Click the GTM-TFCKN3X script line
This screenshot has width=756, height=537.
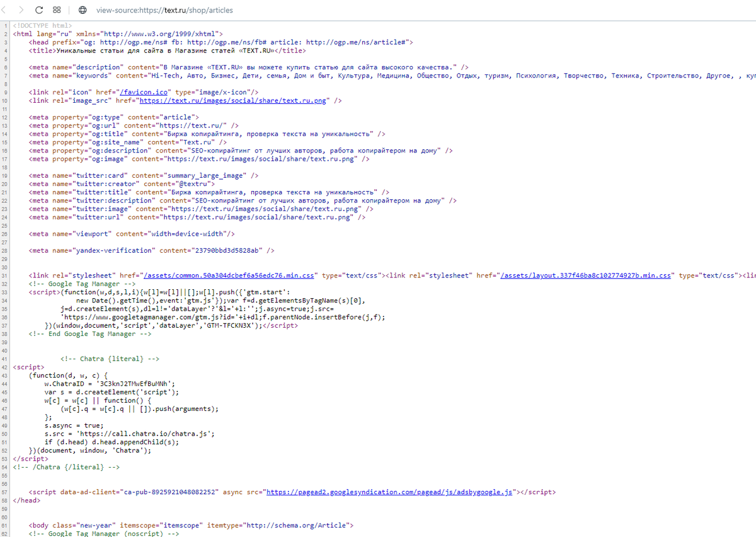pyautogui.click(x=171, y=325)
